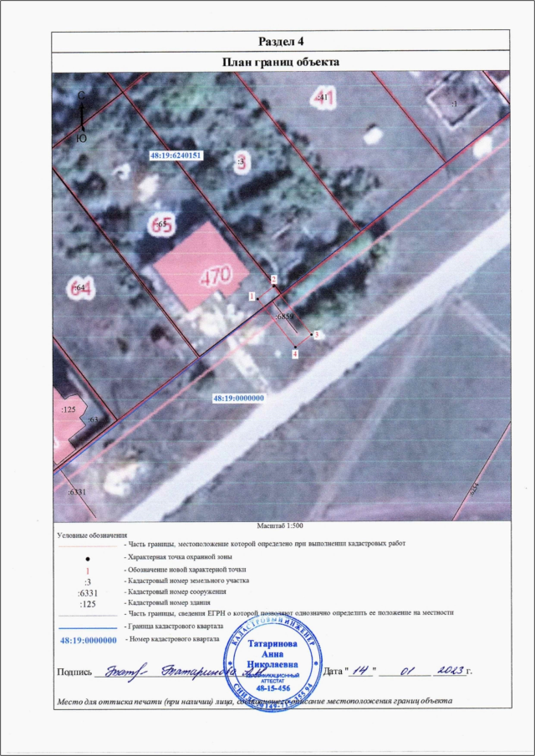
Task: Click the blue quarter boundary line legend sample
Action: 87,626
